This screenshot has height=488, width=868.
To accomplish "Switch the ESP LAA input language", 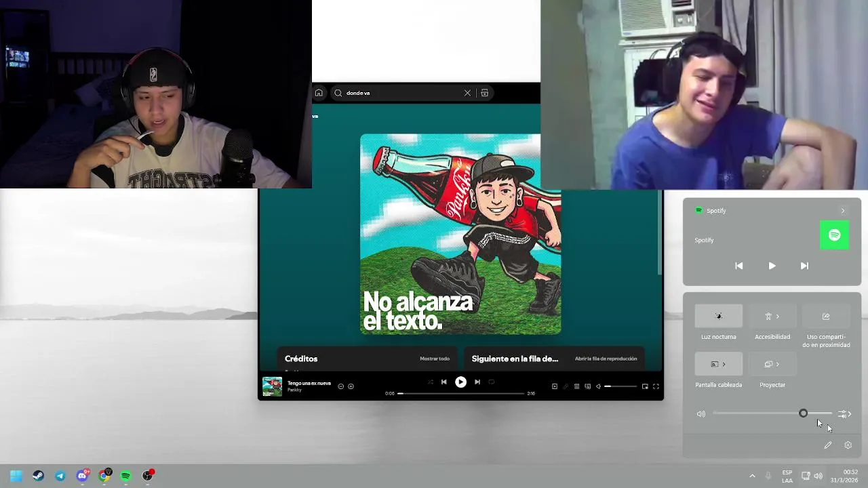I will (787, 476).
